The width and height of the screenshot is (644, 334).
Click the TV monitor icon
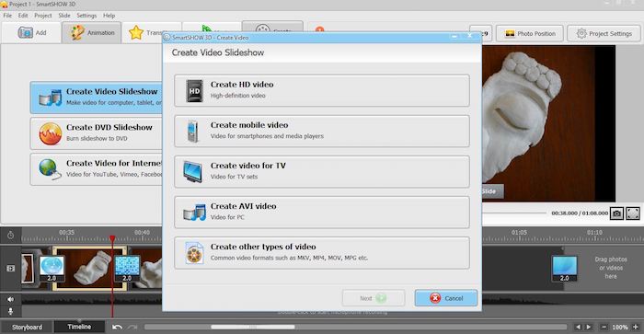(x=192, y=172)
